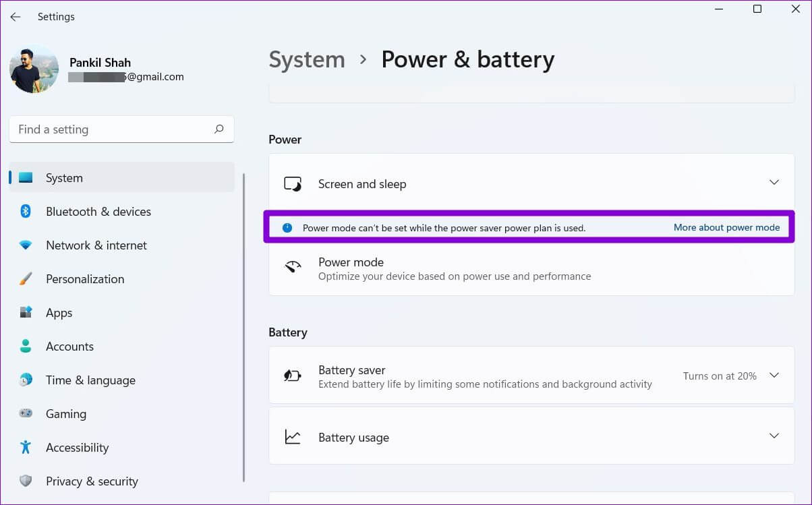The width and height of the screenshot is (812, 505).
Task: Open the More about power mode link
Action: click(x=726, y=228)
